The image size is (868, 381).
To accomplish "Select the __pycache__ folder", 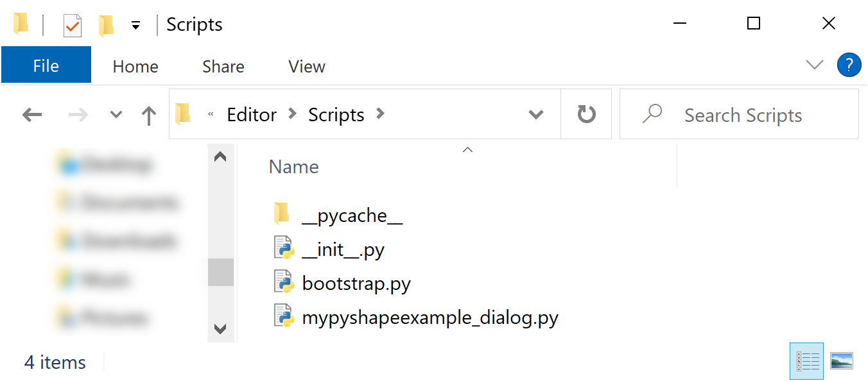I will (352, 216).
